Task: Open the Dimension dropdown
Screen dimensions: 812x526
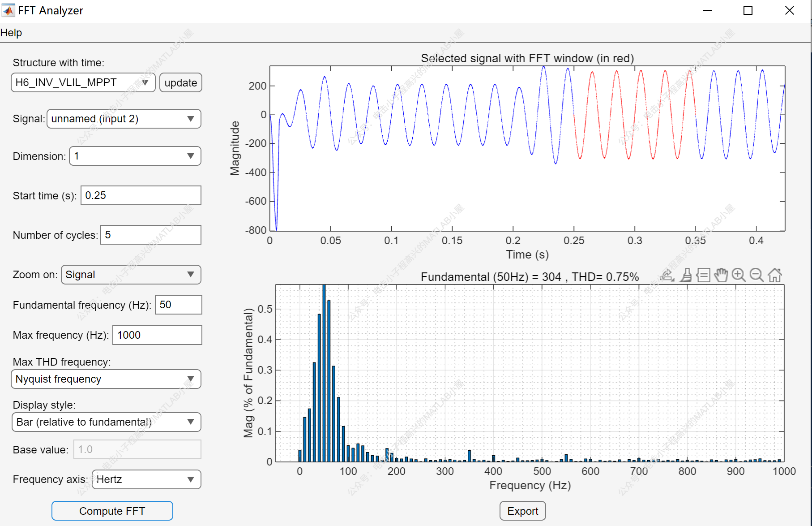Action: [x=135, y=156]
